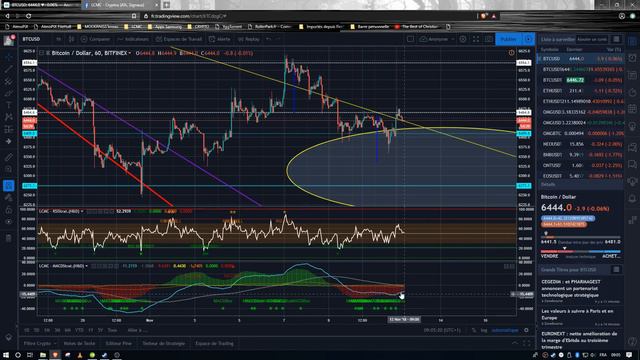Click the Ajouter un symbole field
Screen dimensions: 640x360
point(592,39)
